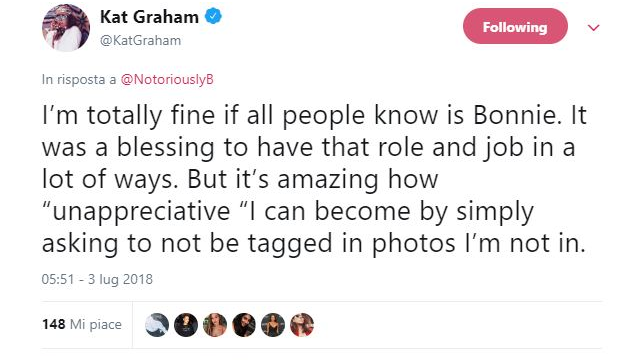Open the @KatGraham handle link
Screen dimensions: 640x360
[140, 40]
